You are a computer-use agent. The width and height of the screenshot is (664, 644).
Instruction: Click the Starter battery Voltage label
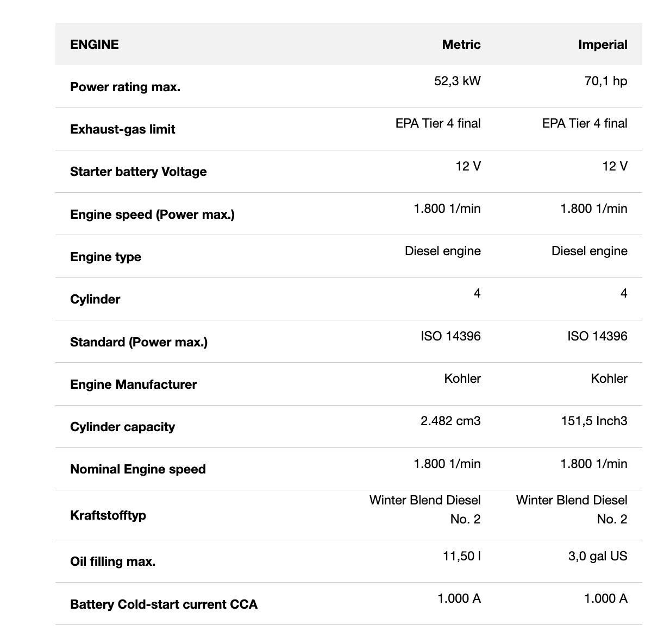point(139,172)
